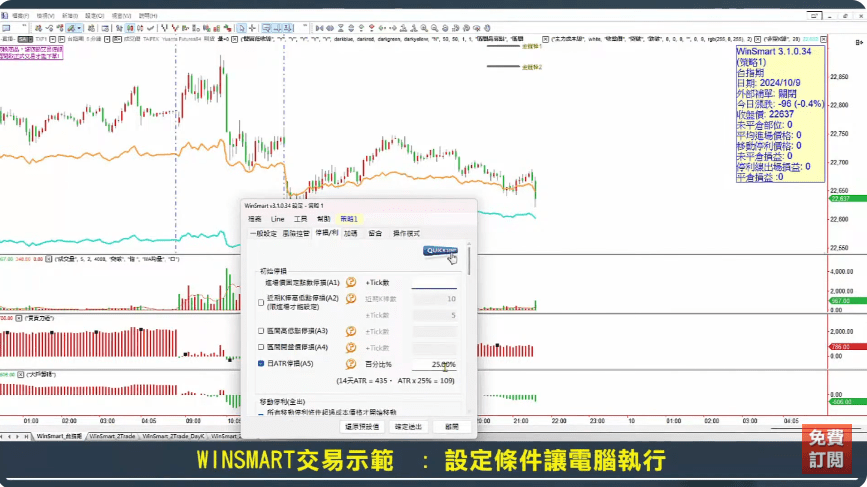
Task: Enable the 區間開盤價停損(A4) checkbox
Action: pyautogui.click(x=261, y=347)
